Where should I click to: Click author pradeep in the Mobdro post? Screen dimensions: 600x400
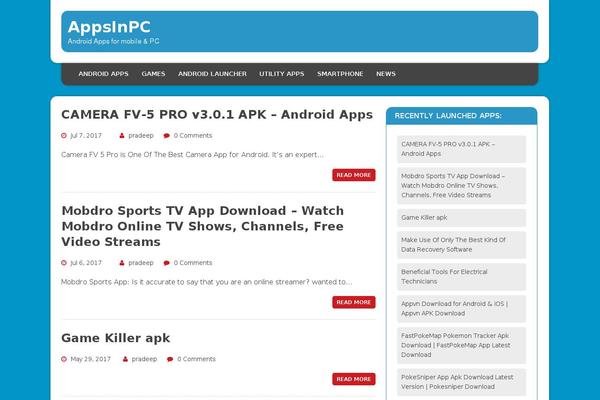[141, 263]
